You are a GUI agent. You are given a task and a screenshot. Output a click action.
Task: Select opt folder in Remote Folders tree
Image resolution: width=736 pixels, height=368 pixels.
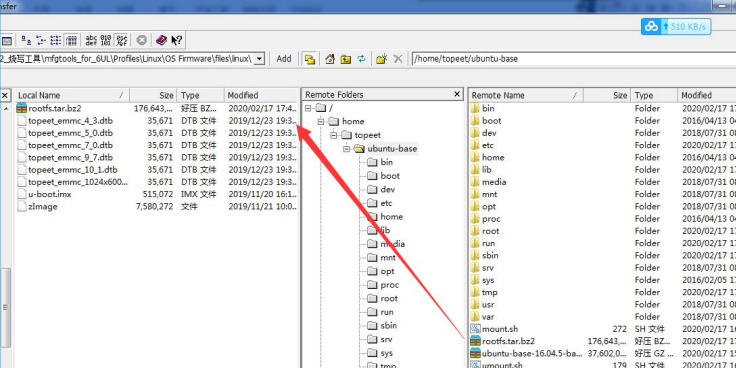click(x=387, y=271)
